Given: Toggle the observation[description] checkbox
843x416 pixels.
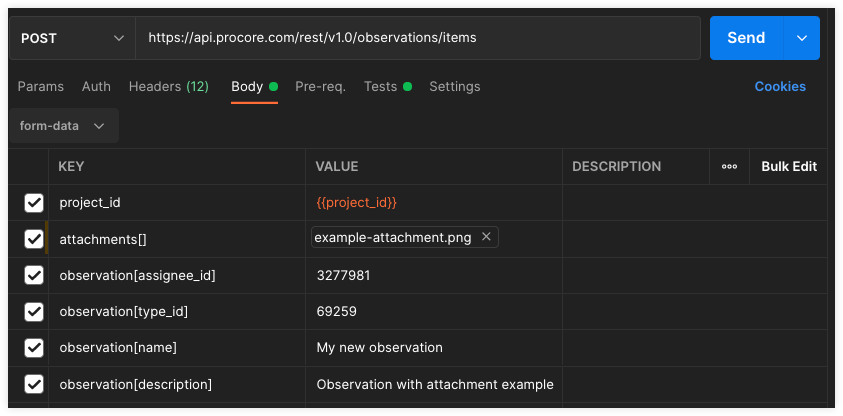Looking at the screenshot, I should pos(34,384).
